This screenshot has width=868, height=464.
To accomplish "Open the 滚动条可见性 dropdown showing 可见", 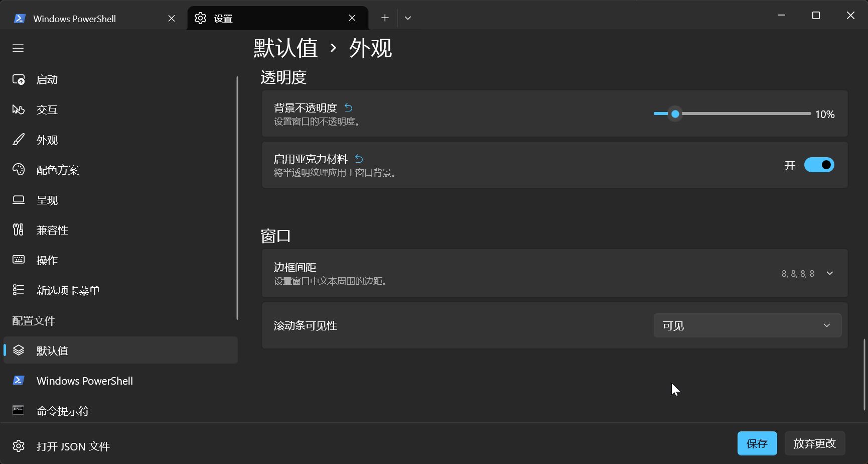I will 747,325.
